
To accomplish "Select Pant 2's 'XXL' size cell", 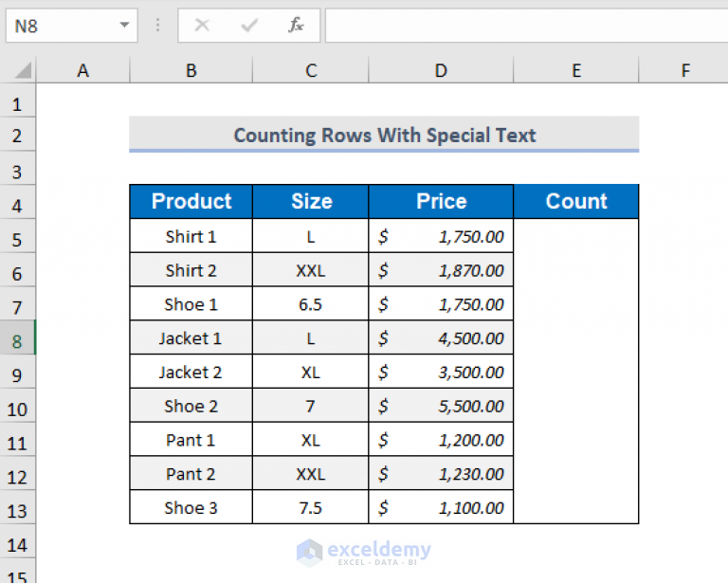I will click(x=311, y=473).
